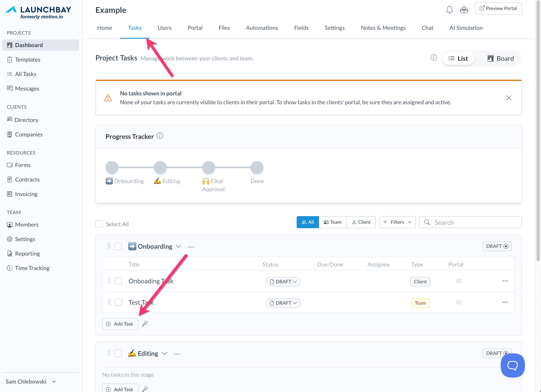Open the AI assistant robot icon
This screenshot has width=541, height=392.
(x=464, y=9)
